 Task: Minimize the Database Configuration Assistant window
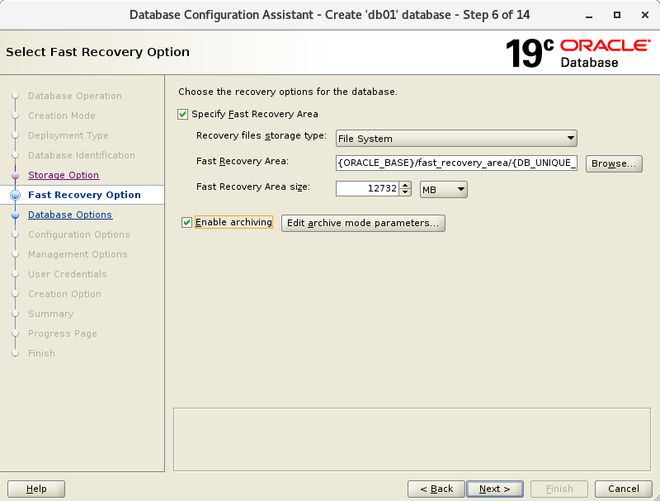coord(589,16)
